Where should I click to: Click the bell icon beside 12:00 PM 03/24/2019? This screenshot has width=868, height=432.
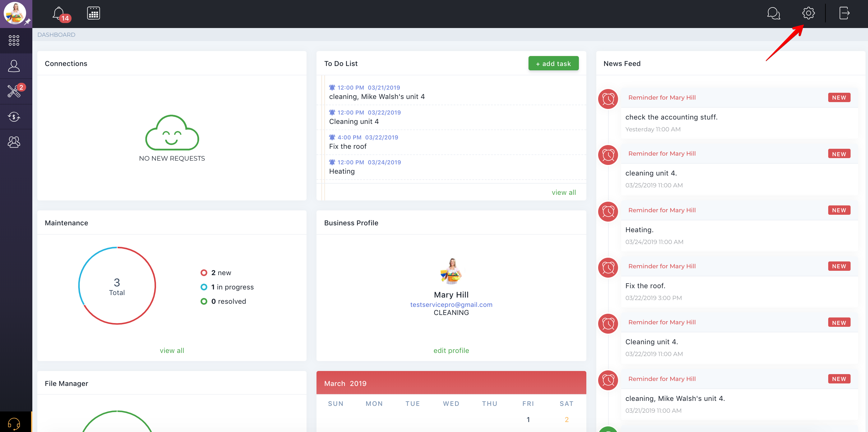pyautogui.click(x=332, y=162)
